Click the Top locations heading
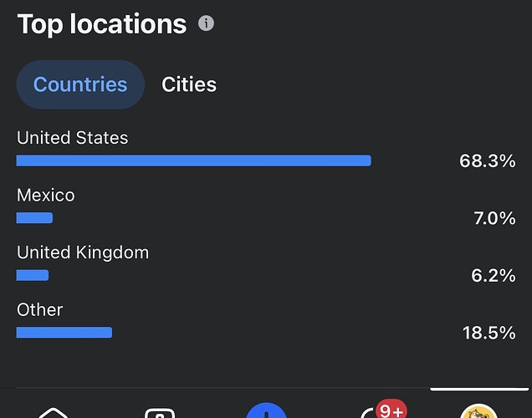This screenshot has width=532, height=418. click(101, 23)
